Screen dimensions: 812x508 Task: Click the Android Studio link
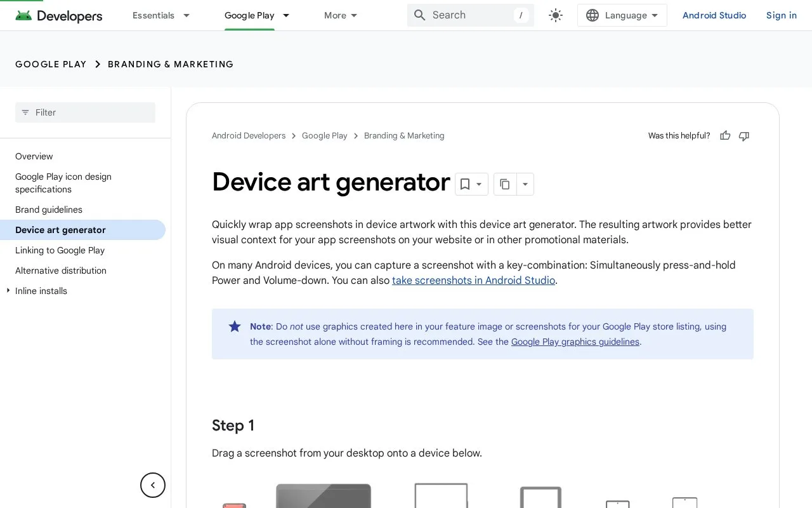[x=714, y=15]
